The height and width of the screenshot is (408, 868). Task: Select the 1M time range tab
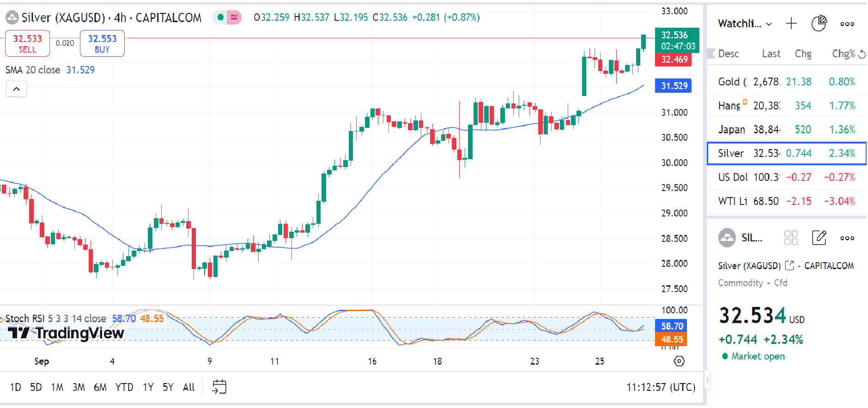click(x=57, y=387)
